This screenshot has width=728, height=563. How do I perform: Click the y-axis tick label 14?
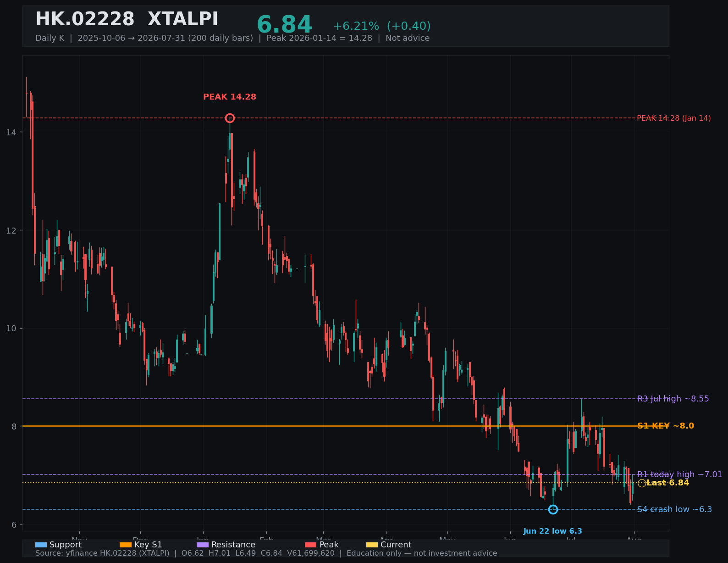point(11,132)
